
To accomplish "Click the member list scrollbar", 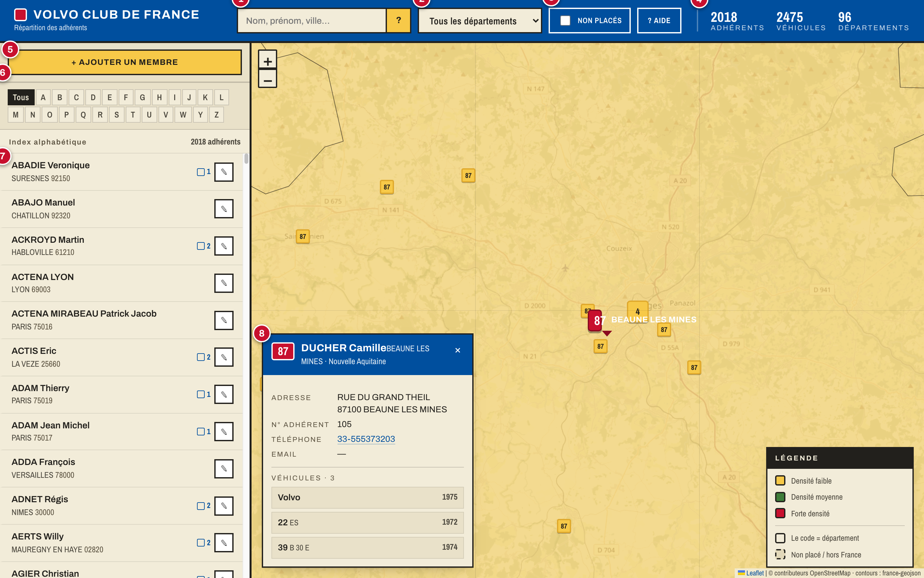I will pyautogui.click(x=246, y=158).
